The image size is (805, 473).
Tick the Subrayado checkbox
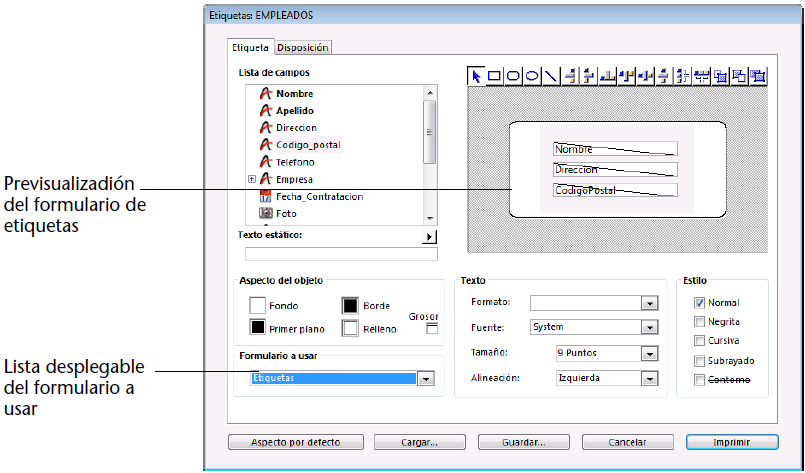point(699,360)
